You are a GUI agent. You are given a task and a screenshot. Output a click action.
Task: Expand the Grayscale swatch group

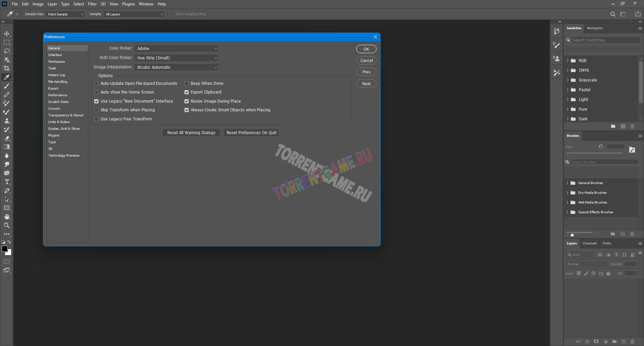coord(568,80)
